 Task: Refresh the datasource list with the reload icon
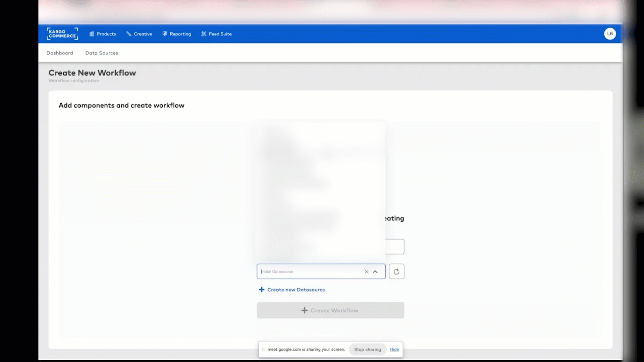[x=396, y=271]
